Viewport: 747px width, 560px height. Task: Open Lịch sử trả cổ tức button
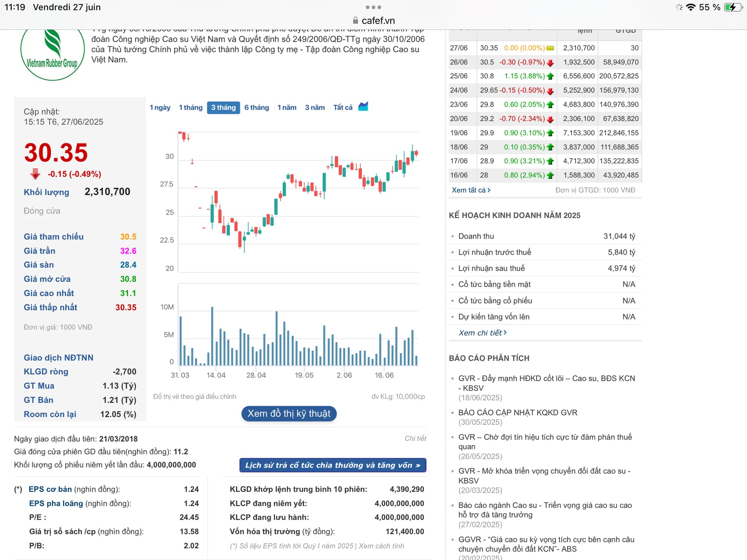click(x=333, y=465)
